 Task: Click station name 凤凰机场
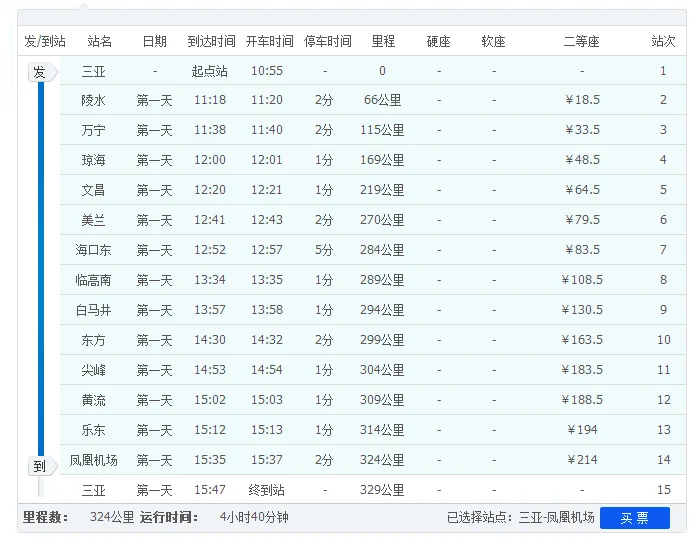click(x=93, y=460)
